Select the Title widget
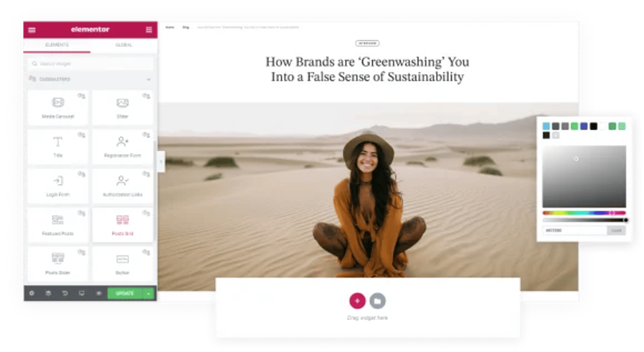Viewport: 644px width, 352px height. pos(58,147)
